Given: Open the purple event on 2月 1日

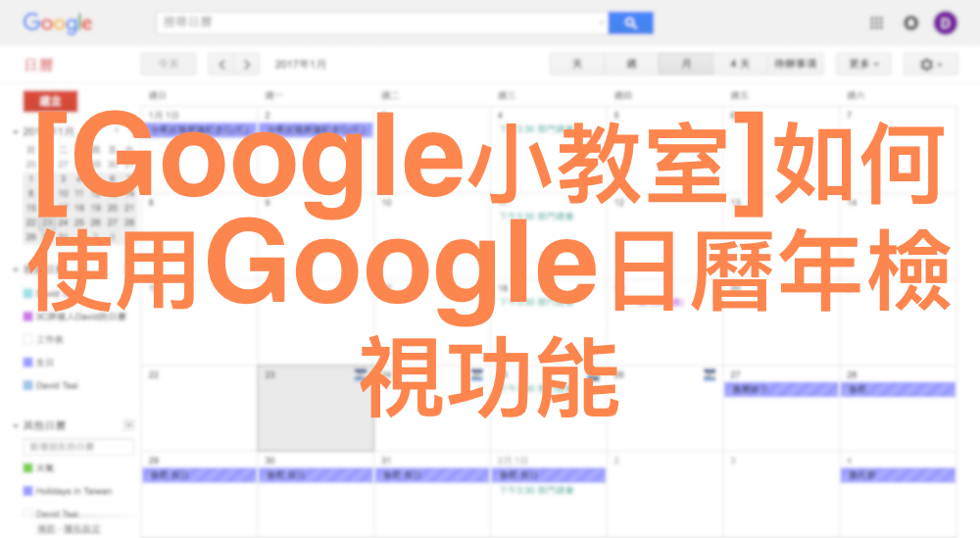Looking at the screenshot, I should point(548,475).
